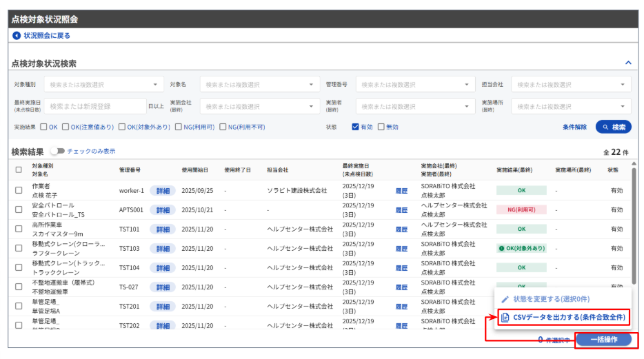Click the back arrow icon beside 状況照会に戻る
644x359 pixels.
pos(17,36)
